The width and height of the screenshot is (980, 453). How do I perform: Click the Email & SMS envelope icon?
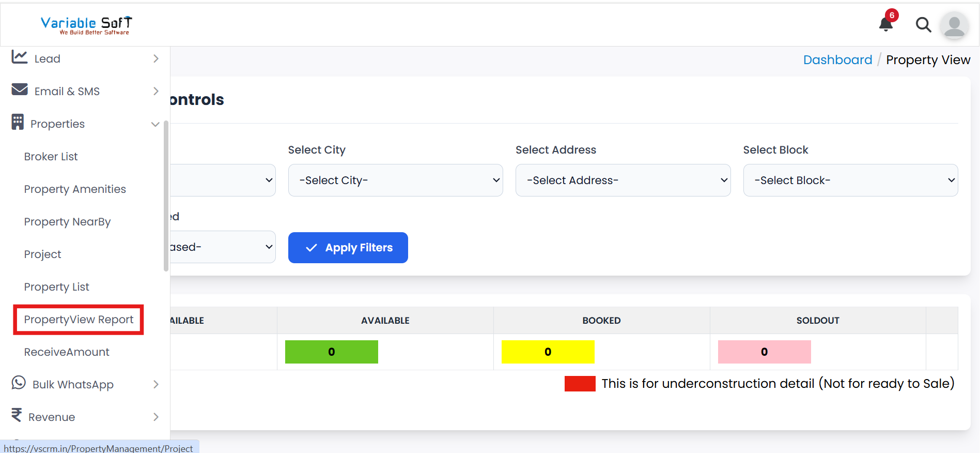point(20,89)
